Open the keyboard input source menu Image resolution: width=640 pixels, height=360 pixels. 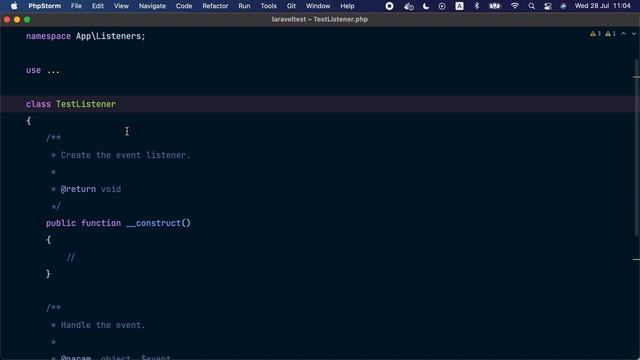[459, 6]
